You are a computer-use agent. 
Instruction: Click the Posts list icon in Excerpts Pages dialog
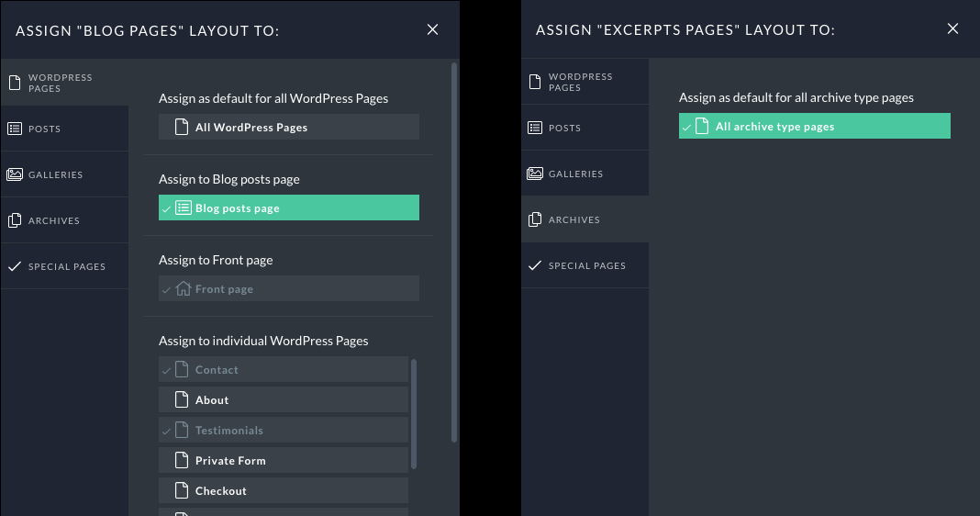click(x=535, y=128)
